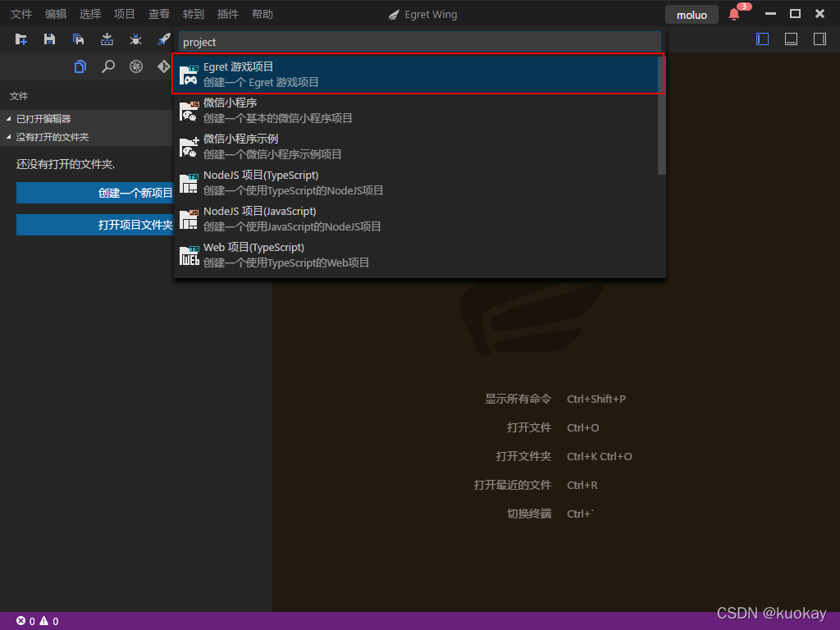Open the 插件 menu

point(228,15)
